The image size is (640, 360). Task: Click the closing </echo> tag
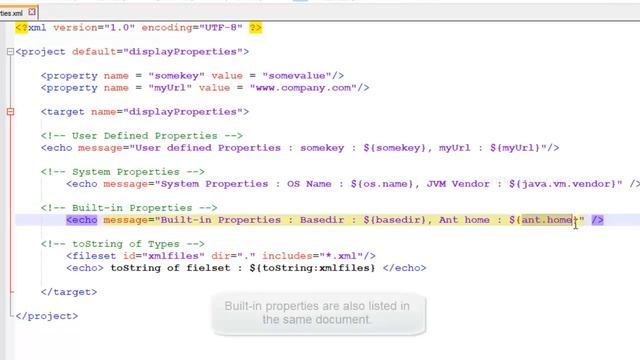404,268
